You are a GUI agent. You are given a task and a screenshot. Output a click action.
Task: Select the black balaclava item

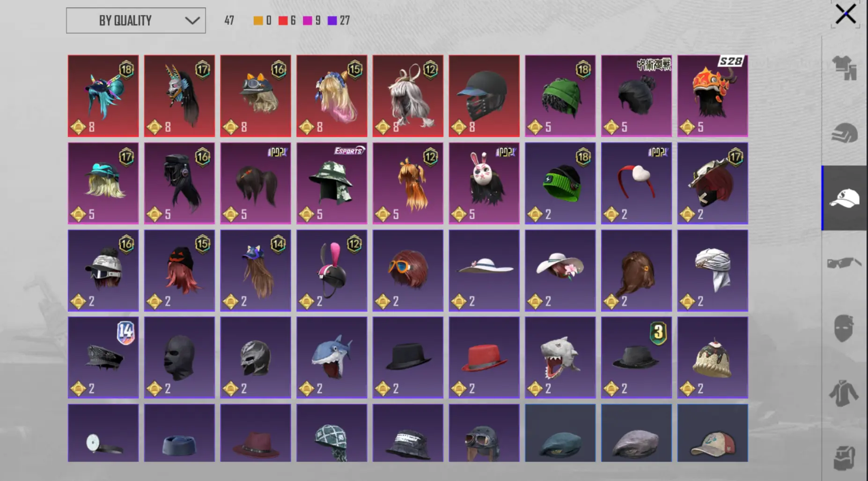pyautogui.click(x=179, y=358)
